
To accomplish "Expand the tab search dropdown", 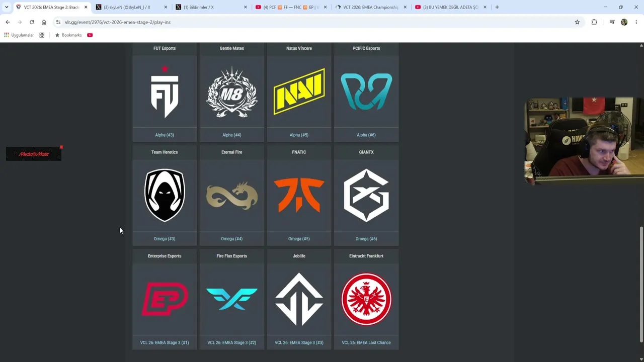I will tap(7, 7).
